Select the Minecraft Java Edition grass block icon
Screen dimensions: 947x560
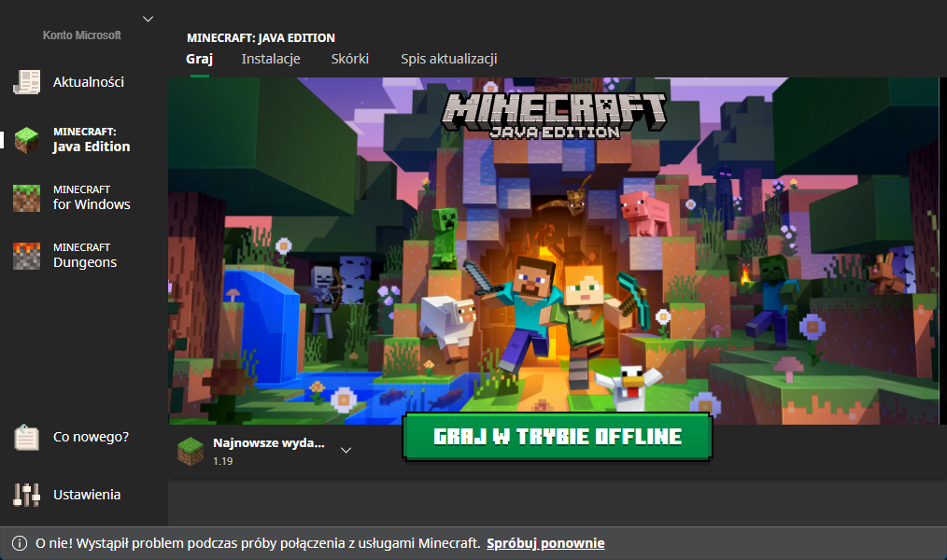[x=27, y=140]
